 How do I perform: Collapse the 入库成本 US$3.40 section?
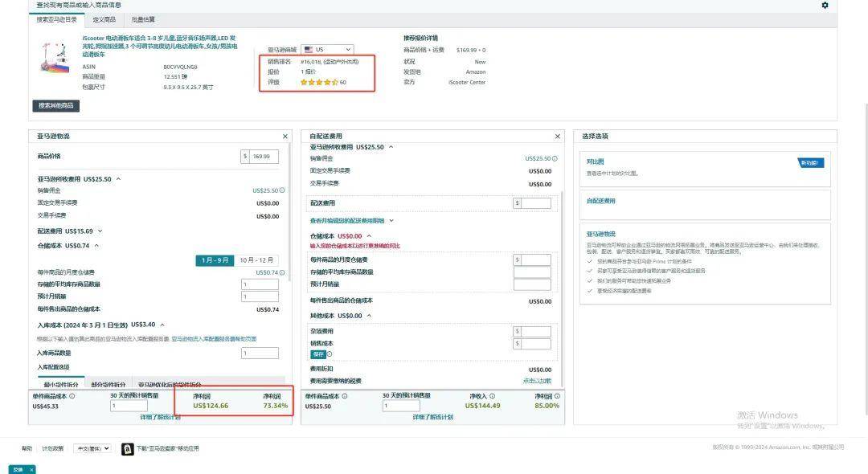point(162,325)
